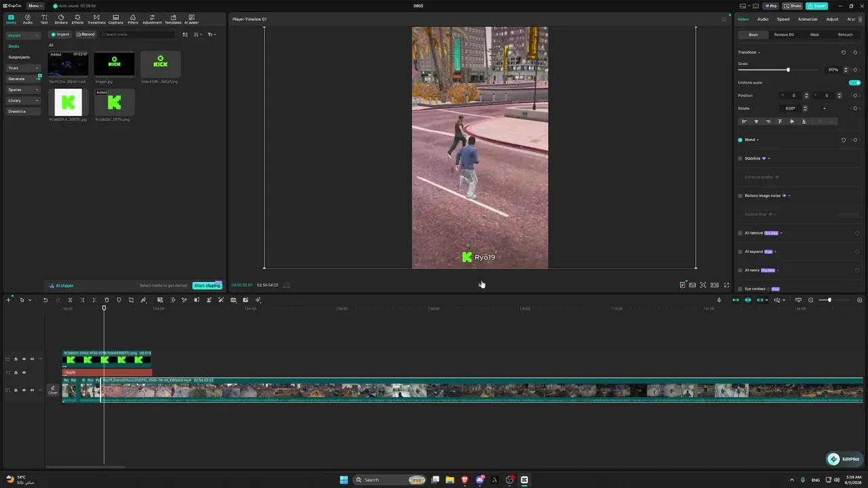Open the Stickers panel icon
This screenshot has width=868, height=488.
click(61, 19)
